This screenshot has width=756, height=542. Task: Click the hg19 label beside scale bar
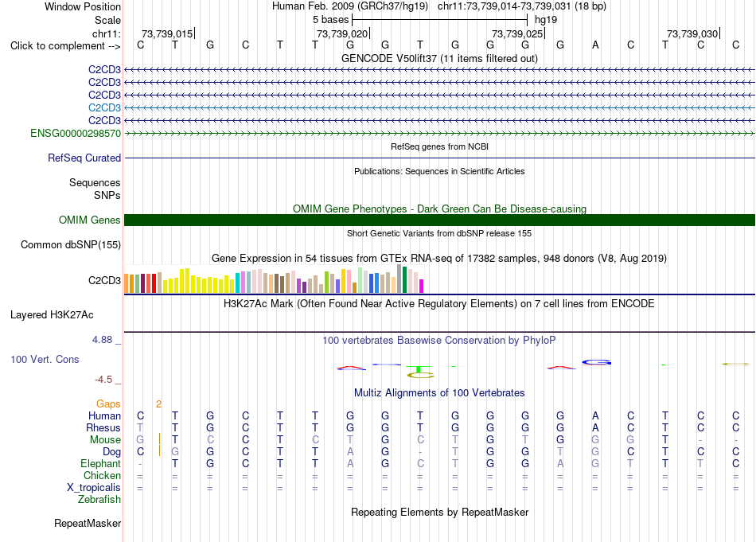point(546,20)
